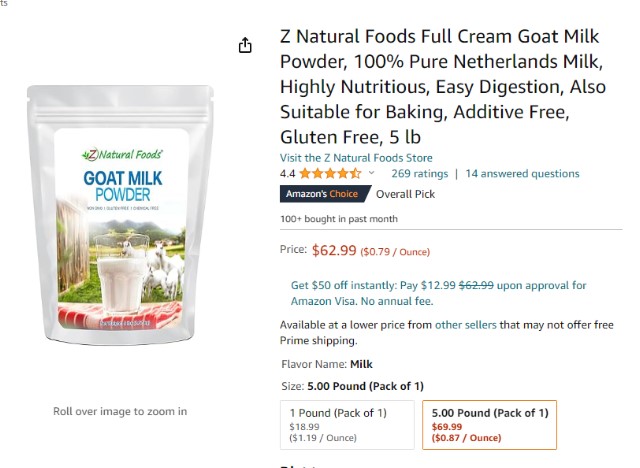
Task: Visit the Z Natural Foods Store
Action: pyautogui.click(x=356, y=157)
